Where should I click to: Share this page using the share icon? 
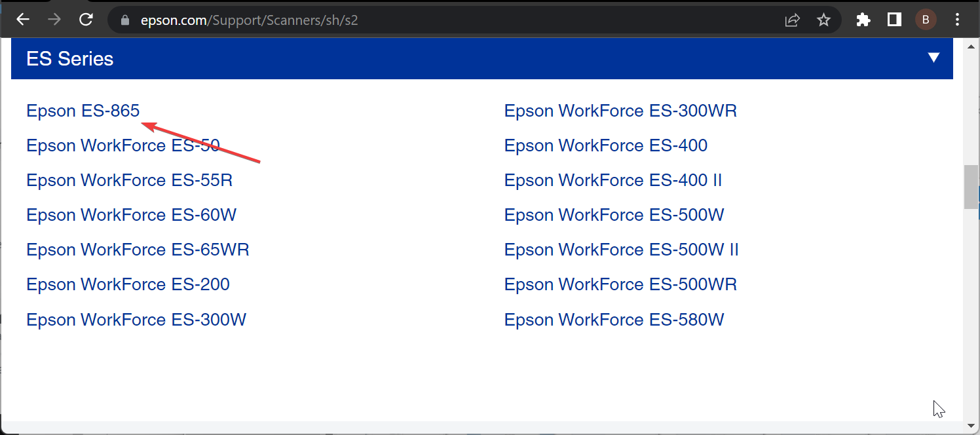(x=793, y=20)
